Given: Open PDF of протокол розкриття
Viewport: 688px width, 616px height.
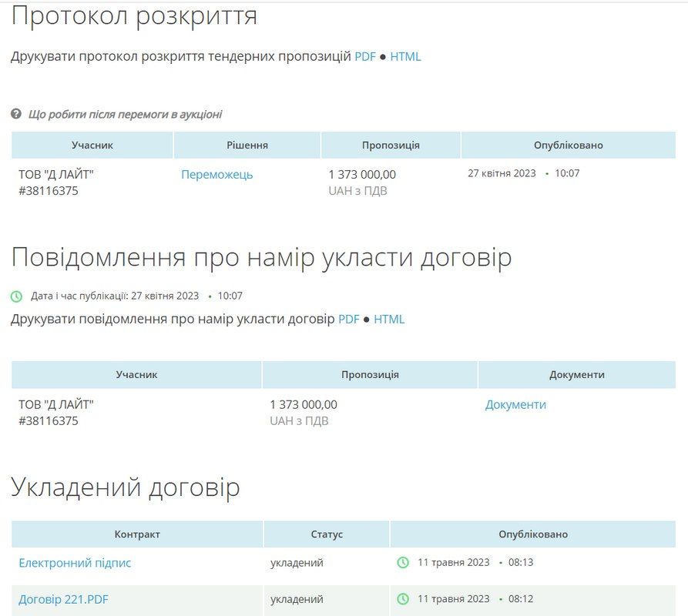Looking at the screenshot, I should coord(364,56).
